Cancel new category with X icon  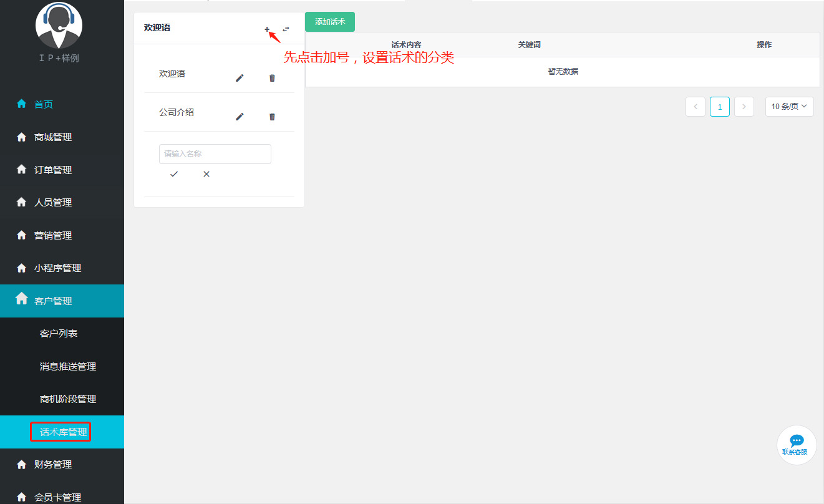(x=206, y=174)
